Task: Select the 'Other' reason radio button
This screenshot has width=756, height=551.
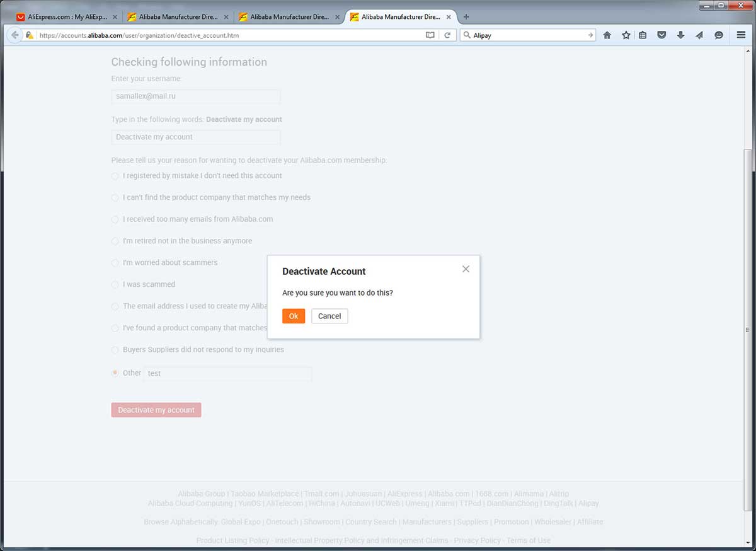Action: (115, 373)
